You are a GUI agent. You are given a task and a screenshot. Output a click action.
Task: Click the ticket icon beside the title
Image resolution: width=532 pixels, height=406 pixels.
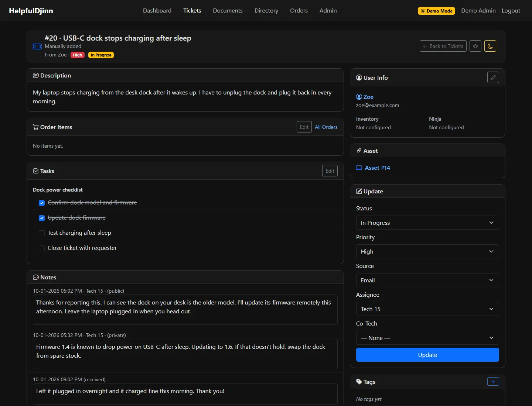point(37,47)
